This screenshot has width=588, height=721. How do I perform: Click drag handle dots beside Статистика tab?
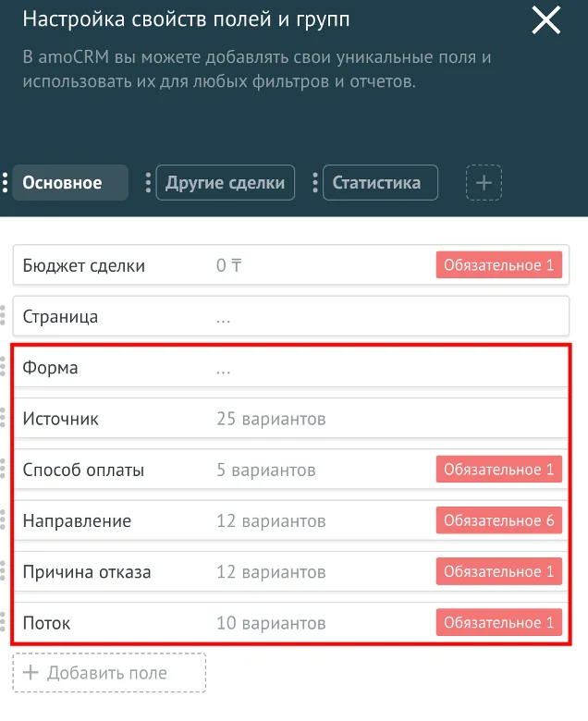point(315,182)
